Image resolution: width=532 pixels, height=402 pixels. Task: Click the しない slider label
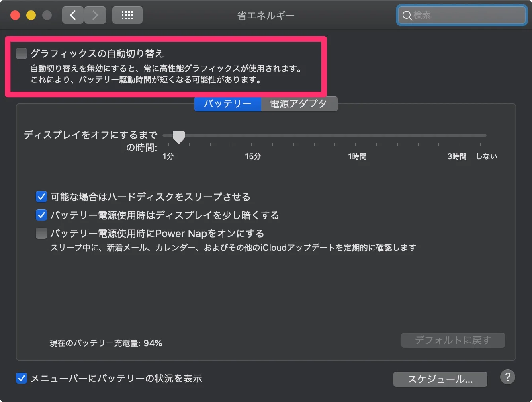pos(487,156)
